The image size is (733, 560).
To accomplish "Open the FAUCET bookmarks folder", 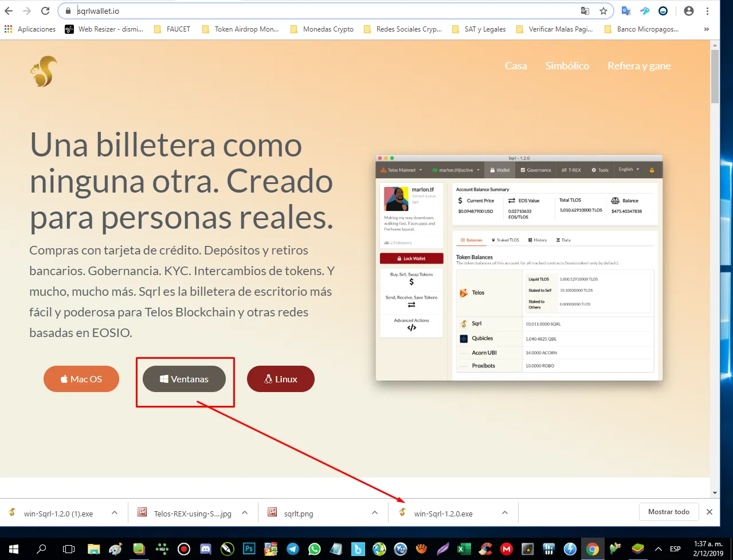I will (172, 29).
